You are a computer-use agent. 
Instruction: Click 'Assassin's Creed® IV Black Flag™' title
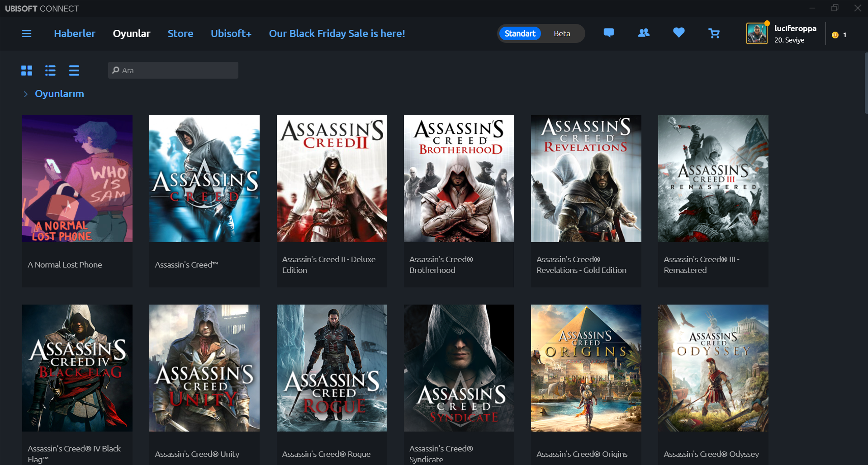point(74,454)
